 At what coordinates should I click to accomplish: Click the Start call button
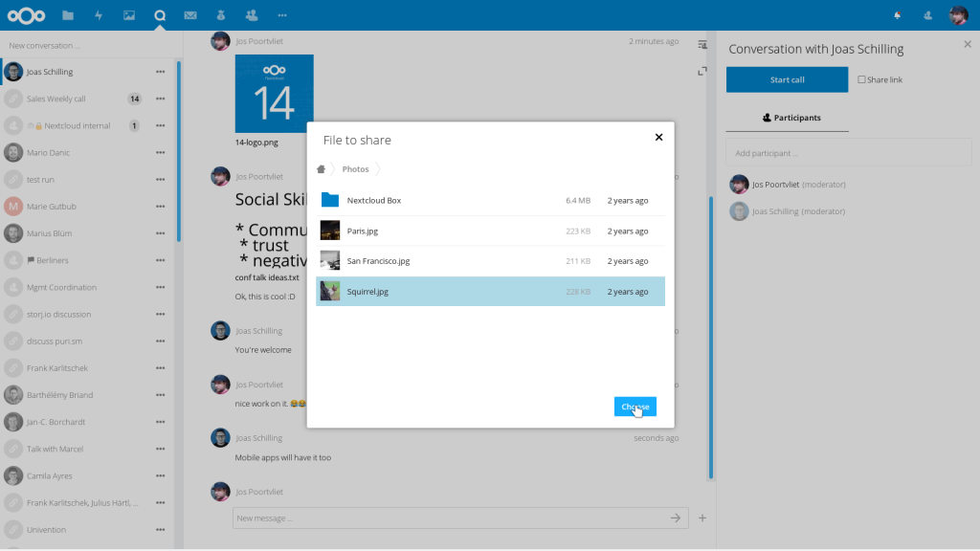(x=787, y=80)
